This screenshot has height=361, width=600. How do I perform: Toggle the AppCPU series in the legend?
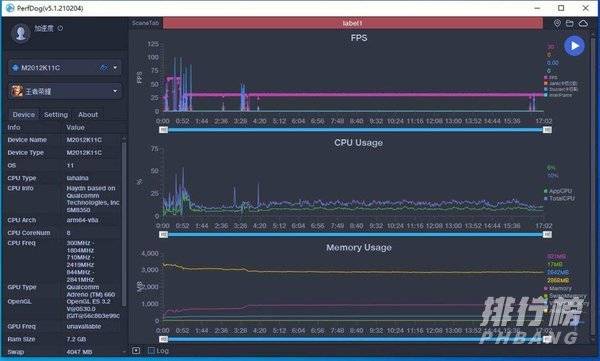click(558, 191)
